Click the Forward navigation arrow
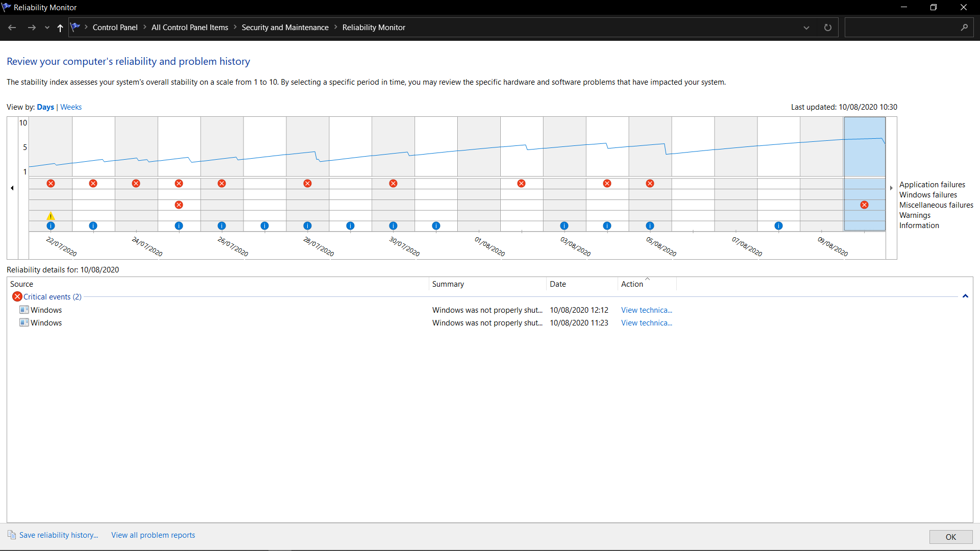The width and height of the screenshot is (980, 551). click(x=32, y=28)
